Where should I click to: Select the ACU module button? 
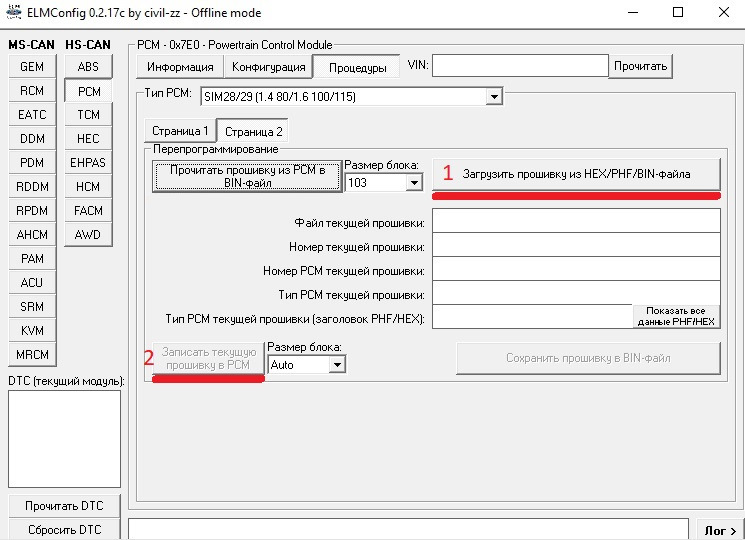tap(32, 283)
